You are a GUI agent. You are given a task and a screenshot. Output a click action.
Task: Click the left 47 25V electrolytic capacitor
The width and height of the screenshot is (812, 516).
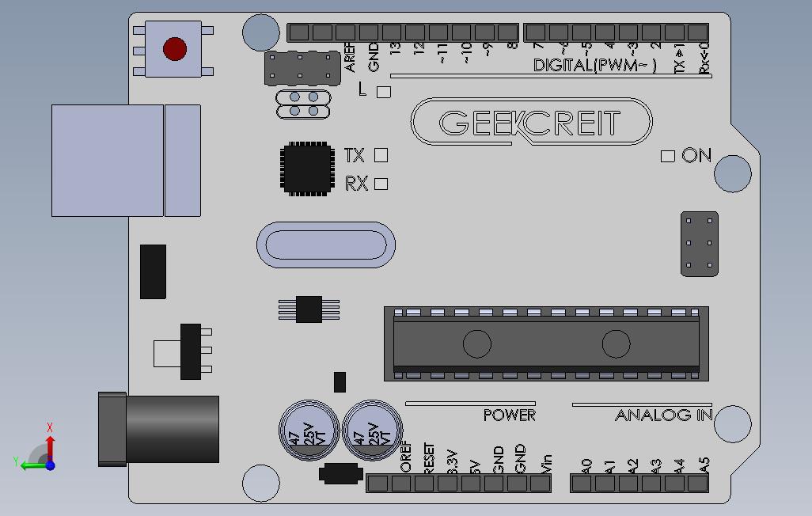pyautogui.click(x=309, y=430)
